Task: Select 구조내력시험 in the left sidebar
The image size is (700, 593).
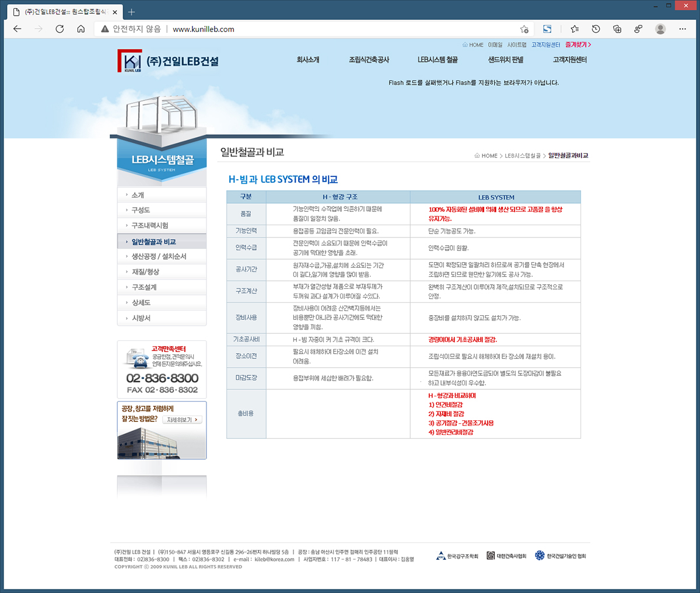Action: coord(150,226)
